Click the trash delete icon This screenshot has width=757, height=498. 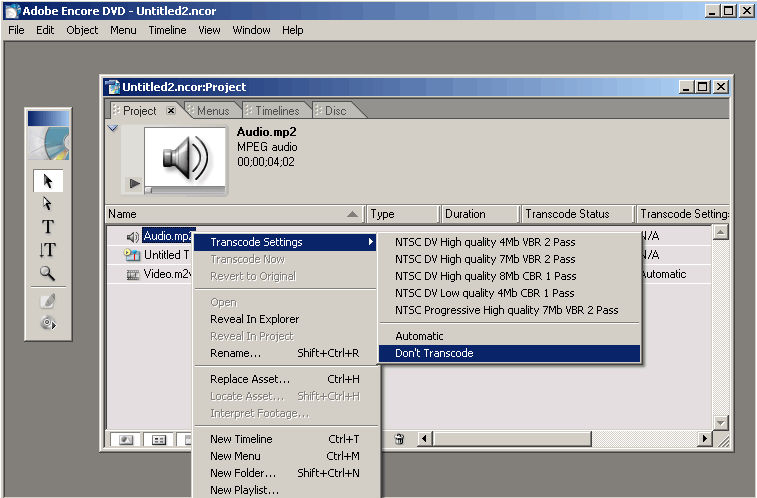[x=399, y=439]
